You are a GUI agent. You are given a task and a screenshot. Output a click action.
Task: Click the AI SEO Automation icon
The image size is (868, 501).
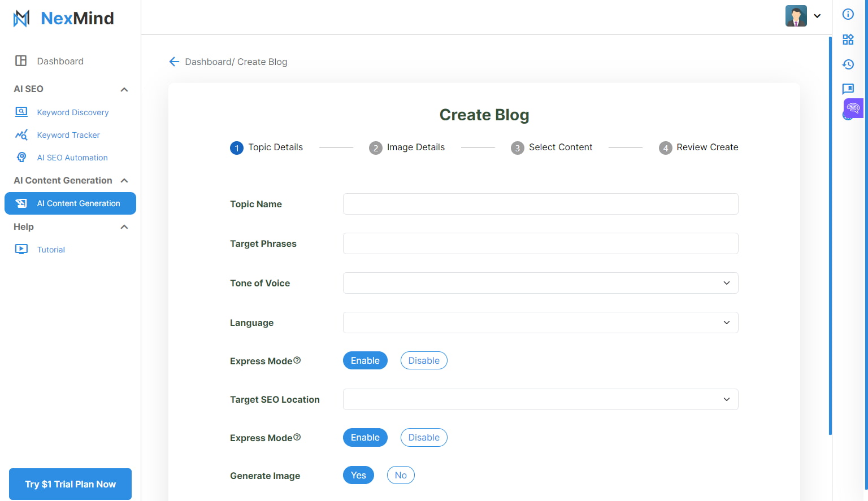coord(21,158)
